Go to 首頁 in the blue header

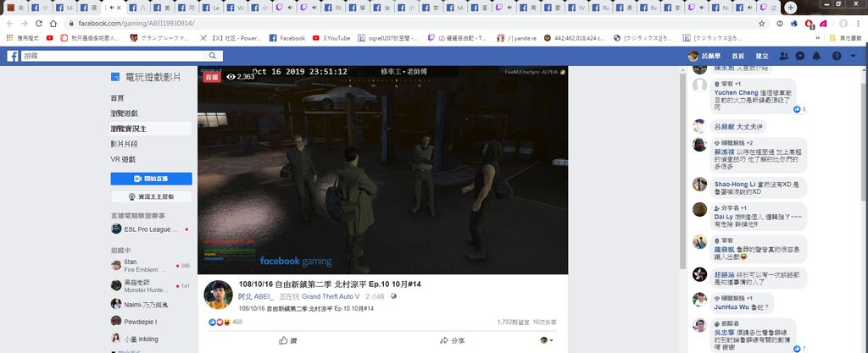click(737, 57)
